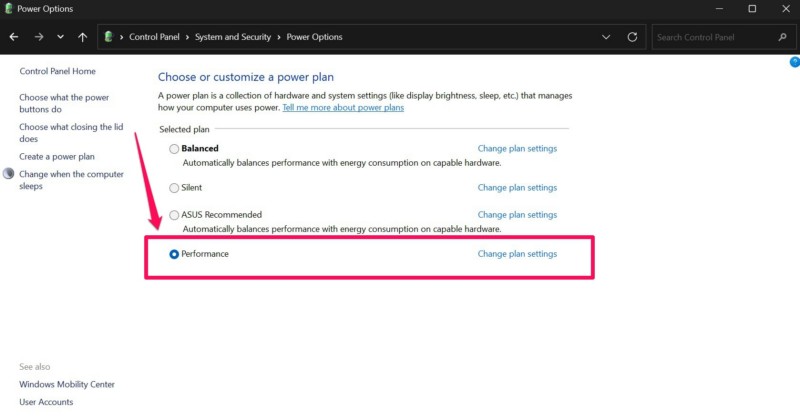Image resolution: width=800 pixels, height=420 pixels.
Task: Open Tell me more about power plans
Action: 343,107
